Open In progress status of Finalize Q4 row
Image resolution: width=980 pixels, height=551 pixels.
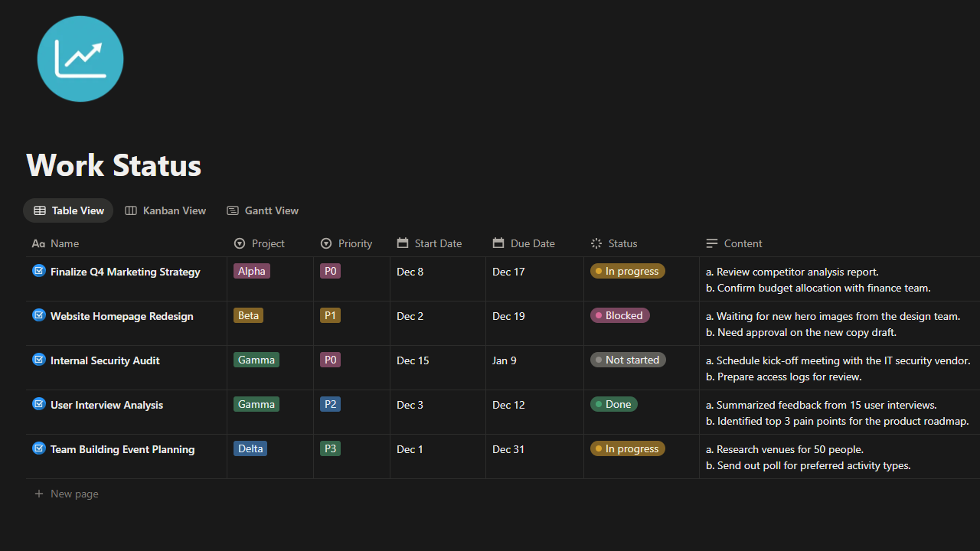click(628, 271)
